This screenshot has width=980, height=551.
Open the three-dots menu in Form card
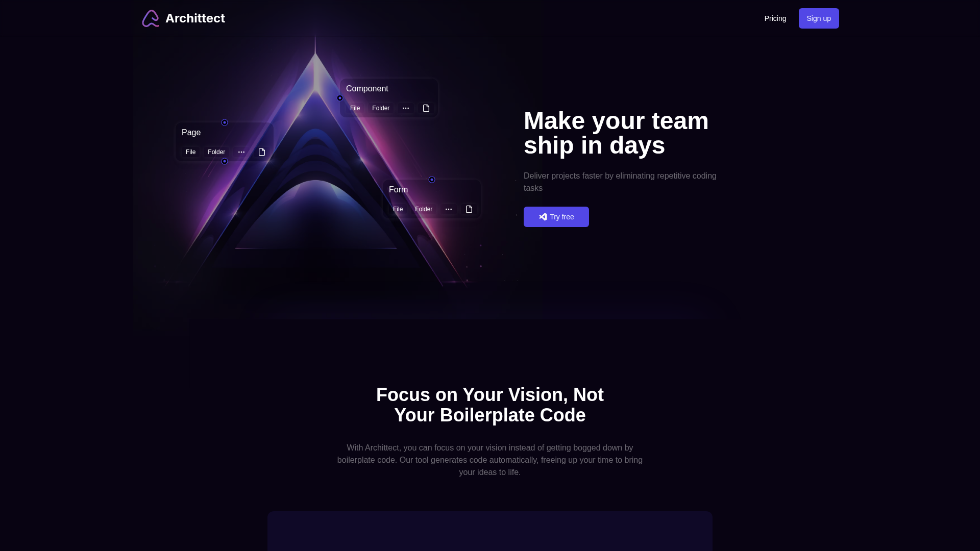pyautogui.click(x=449, y=209)
